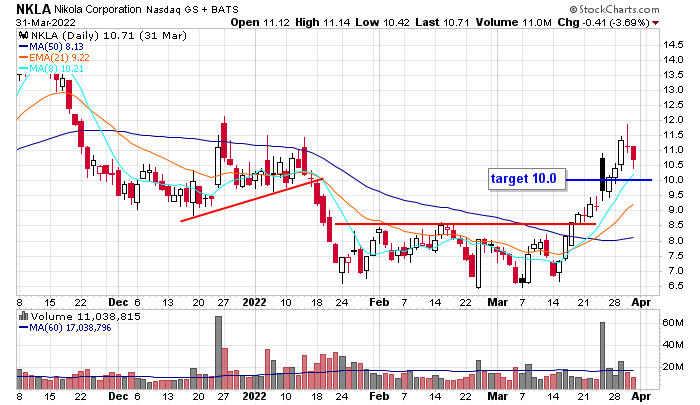The width and height of the screenshot is (700, 405).
Task: Click the 2022 label on upper date axis
Action: [254, 302]
